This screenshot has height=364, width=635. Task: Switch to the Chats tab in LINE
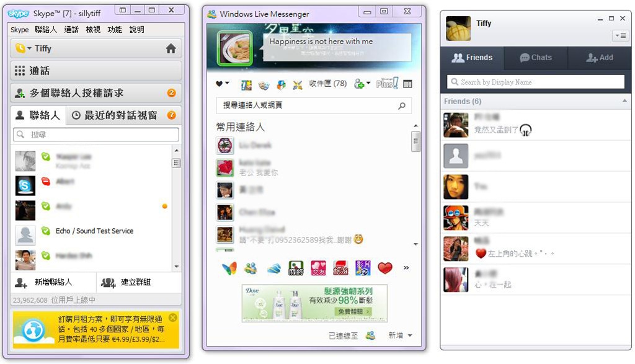click(536, 58)
